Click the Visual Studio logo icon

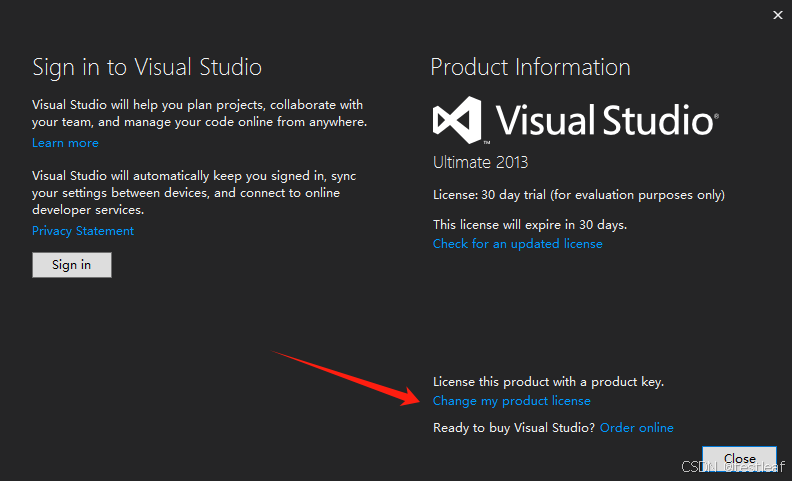pos(458,120)
